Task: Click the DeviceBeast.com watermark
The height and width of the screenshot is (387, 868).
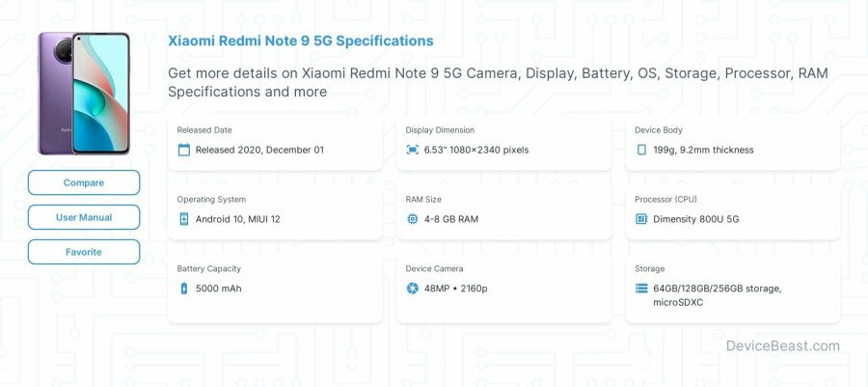Action: point(782,346)
